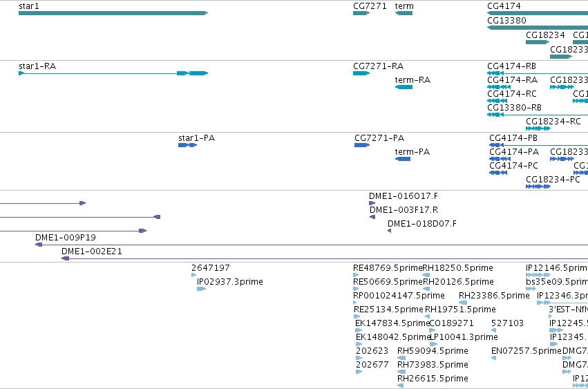Image resolution: width=588 pixels, height=389 pixels.
Task: Select the CG7271-PA coding feature
Action: (362, 145)
